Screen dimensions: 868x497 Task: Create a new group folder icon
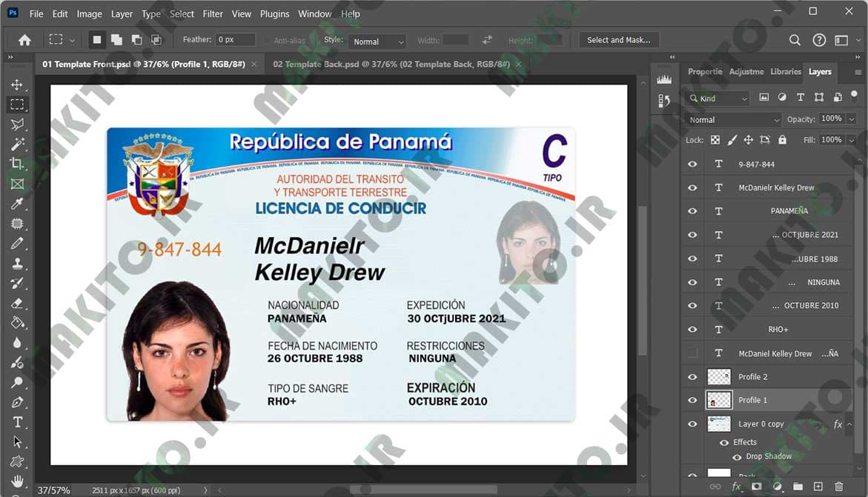[x=798, y=487]
